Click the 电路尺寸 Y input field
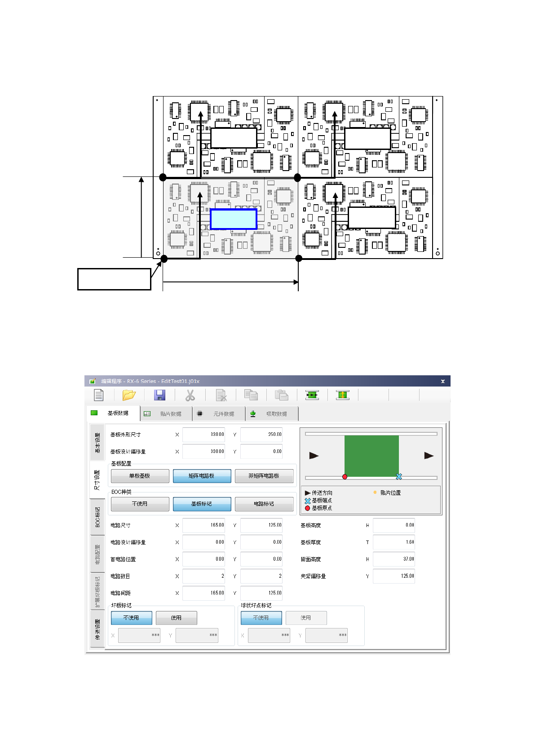Image resolution: width=535 pixels, height=756 pixels. (x=261, y=525)
